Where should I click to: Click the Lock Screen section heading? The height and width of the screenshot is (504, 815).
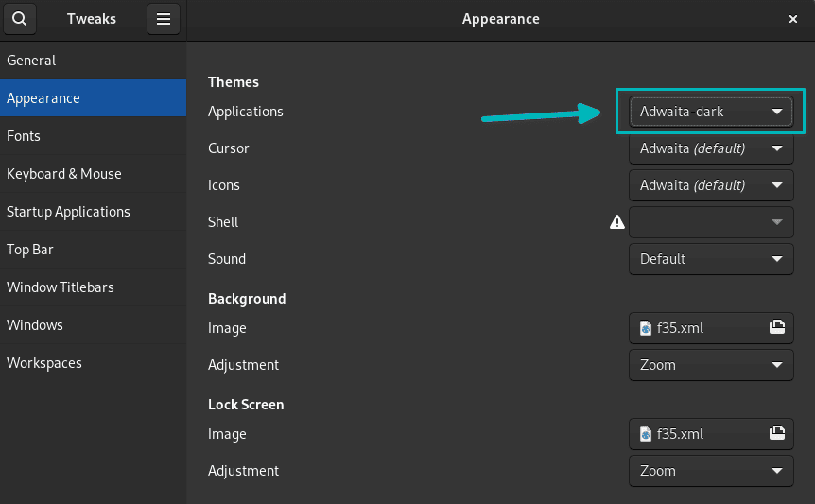tap(246, 405)
